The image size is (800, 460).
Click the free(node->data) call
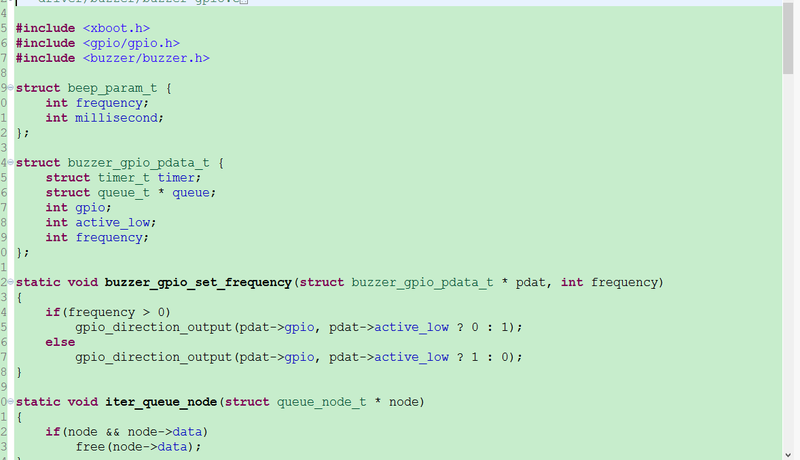138,447
